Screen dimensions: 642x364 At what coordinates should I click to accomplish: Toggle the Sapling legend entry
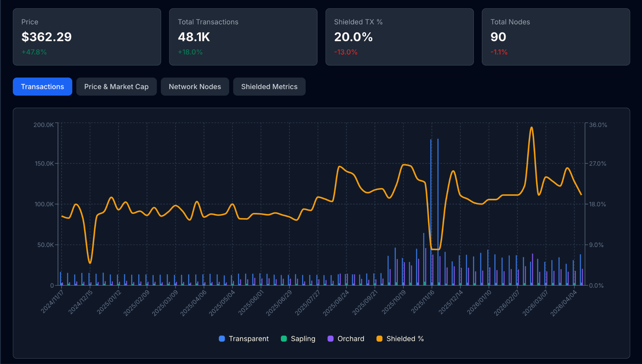point(298,339)
